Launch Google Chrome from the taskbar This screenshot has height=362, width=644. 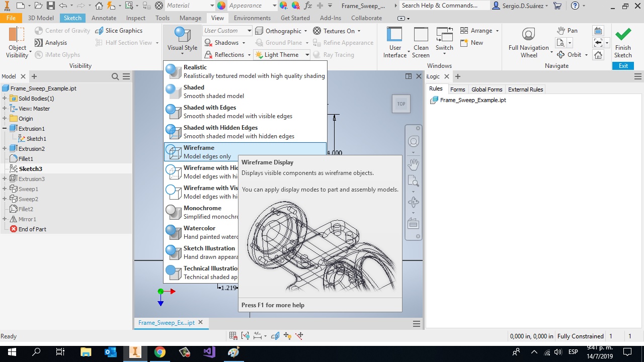160,352
